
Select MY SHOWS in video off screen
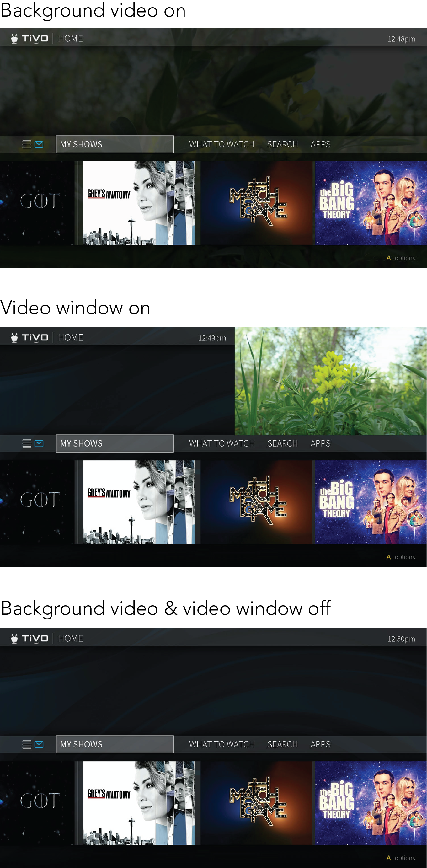coord(115,744)
